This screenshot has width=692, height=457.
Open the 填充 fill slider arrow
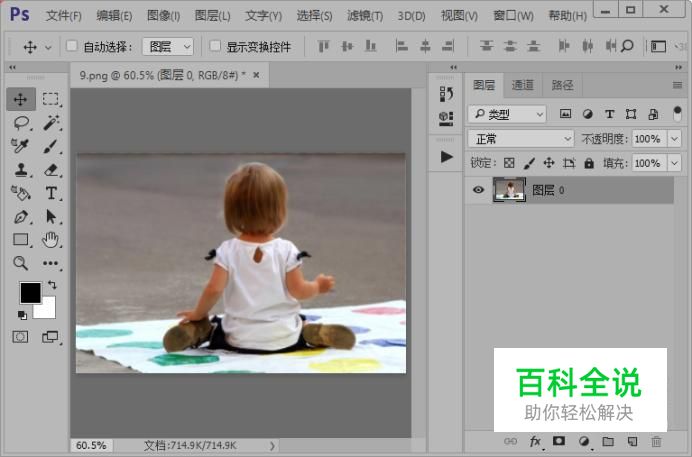(674, 163)
